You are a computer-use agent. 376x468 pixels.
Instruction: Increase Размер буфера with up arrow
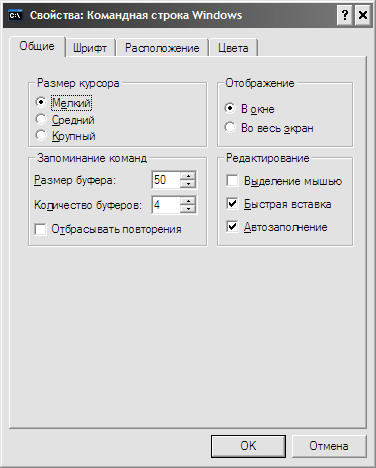[x=188, y=176]
